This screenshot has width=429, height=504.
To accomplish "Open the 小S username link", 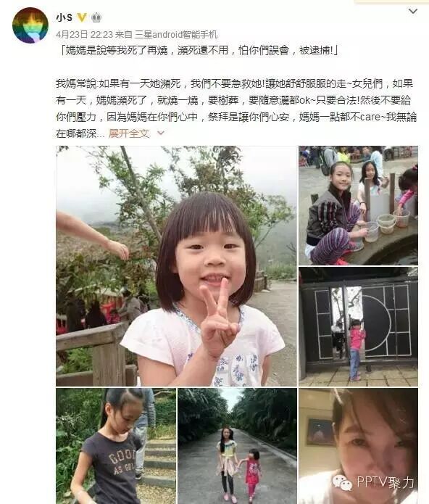I will (64, 17).
